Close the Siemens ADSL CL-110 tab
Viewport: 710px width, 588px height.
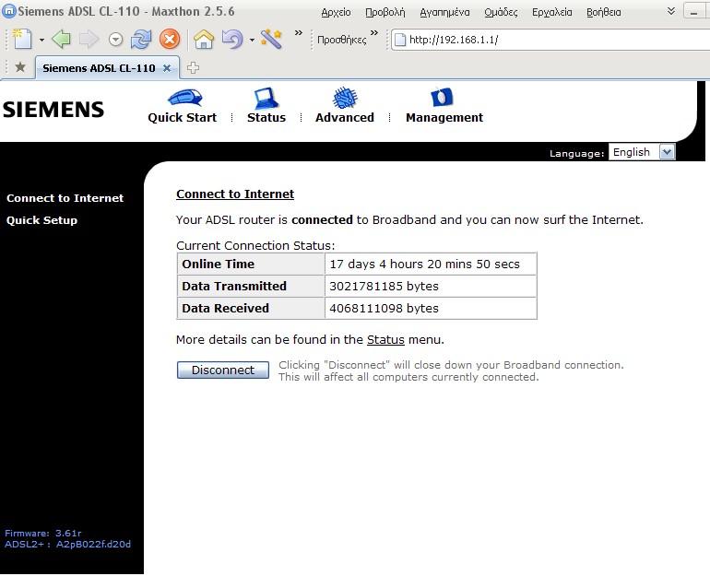[167, 68]
